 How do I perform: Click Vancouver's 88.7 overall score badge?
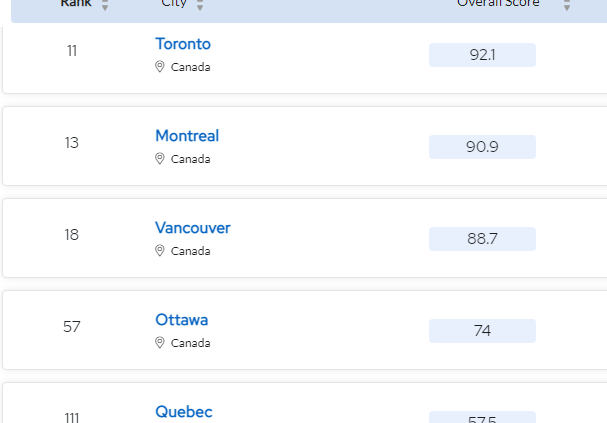482,239
